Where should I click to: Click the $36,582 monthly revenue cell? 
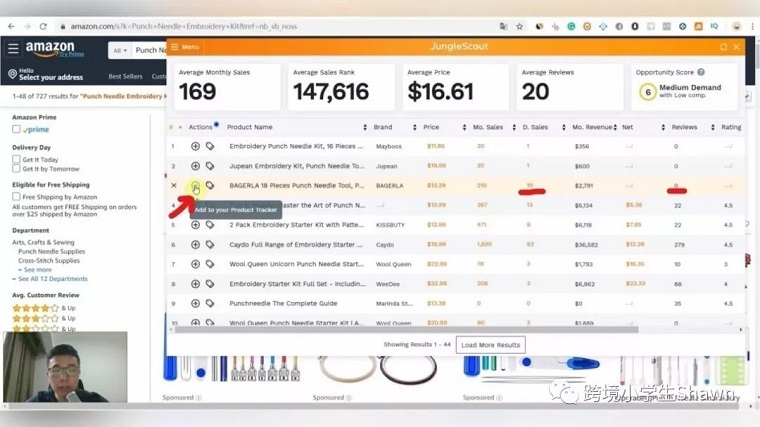(586, 245)
